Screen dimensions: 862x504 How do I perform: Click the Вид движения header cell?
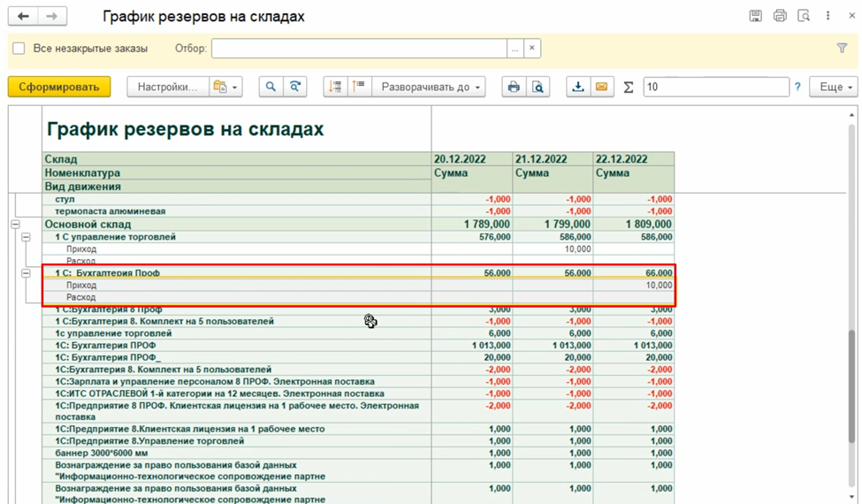[236, 187]
